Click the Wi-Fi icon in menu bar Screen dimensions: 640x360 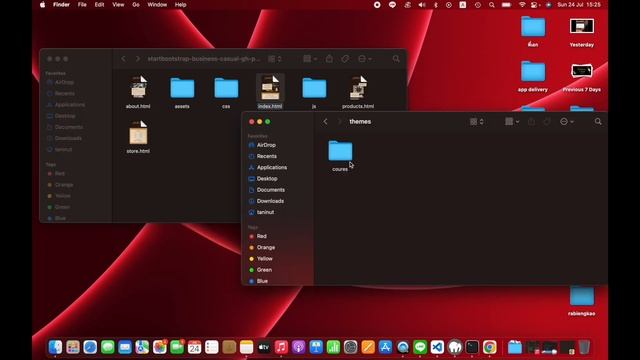(x=522, y=5)
